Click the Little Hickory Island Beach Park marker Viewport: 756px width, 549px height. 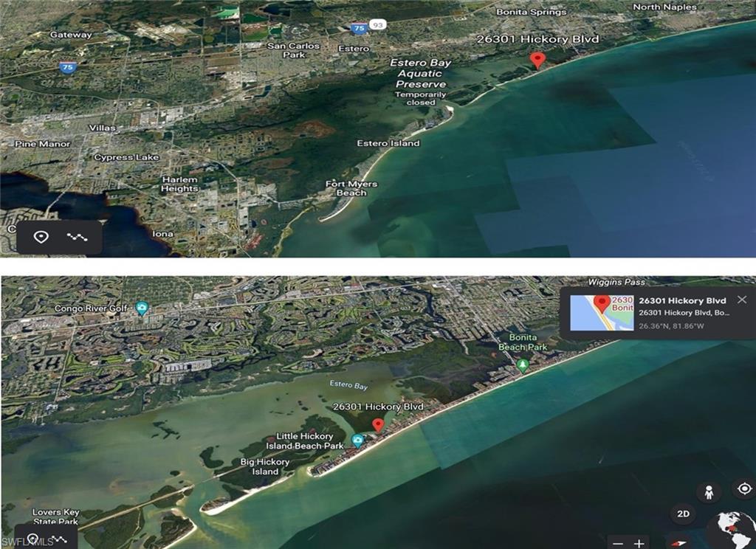point(358,441)
